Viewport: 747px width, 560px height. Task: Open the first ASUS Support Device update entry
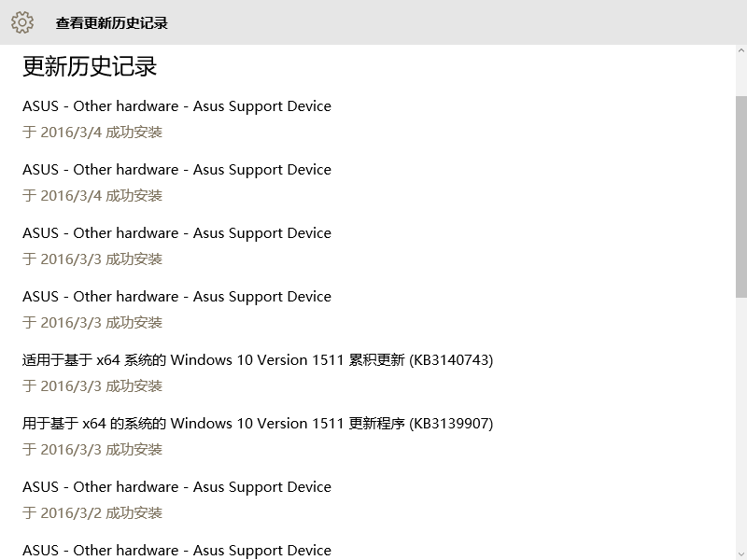tap(176, 106)
